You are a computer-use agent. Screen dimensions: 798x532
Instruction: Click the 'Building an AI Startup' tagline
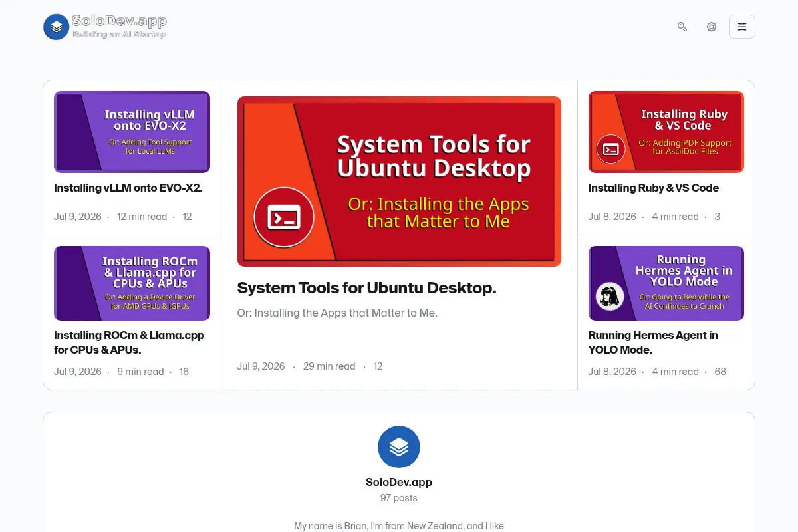[119, 34]
